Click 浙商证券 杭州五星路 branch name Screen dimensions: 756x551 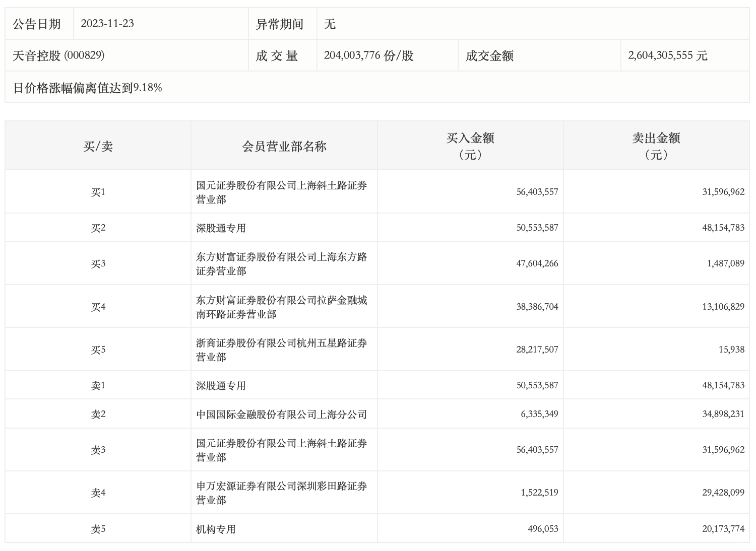pos(281,350)
